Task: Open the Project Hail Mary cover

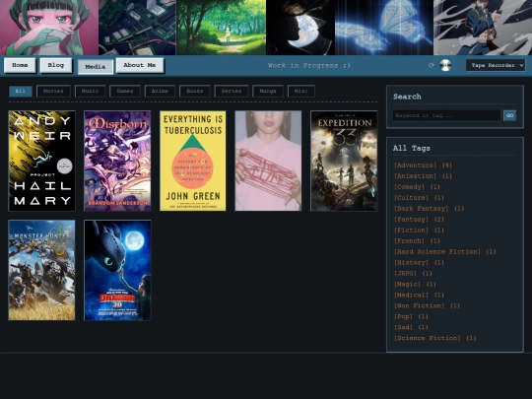Action: click(x=41, y=161)
